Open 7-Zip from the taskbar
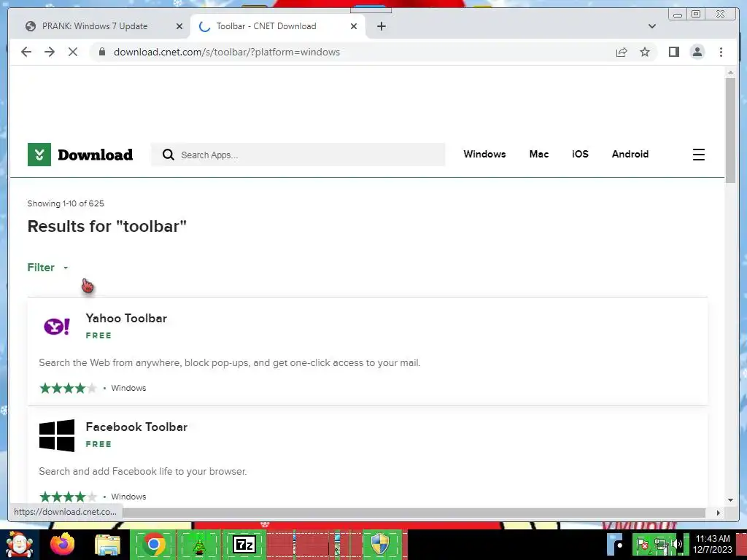Viewport: 747px width, 560px height. [x=244, y=544]
